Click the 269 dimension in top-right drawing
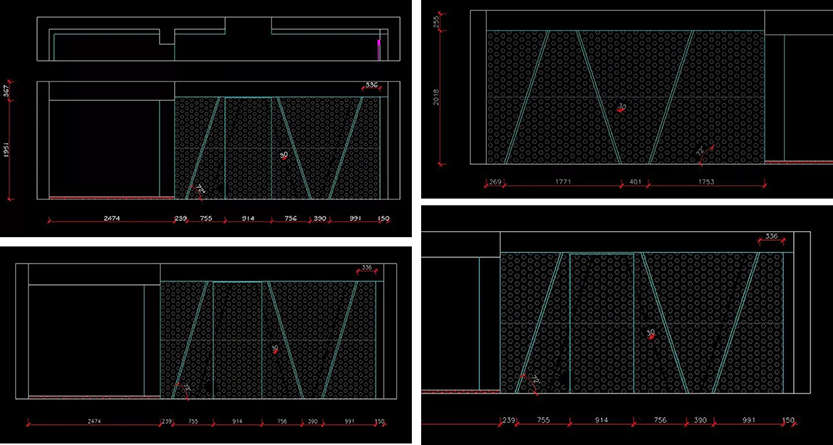The height and width of the screenshot is (445, 833). pos(494,183)
